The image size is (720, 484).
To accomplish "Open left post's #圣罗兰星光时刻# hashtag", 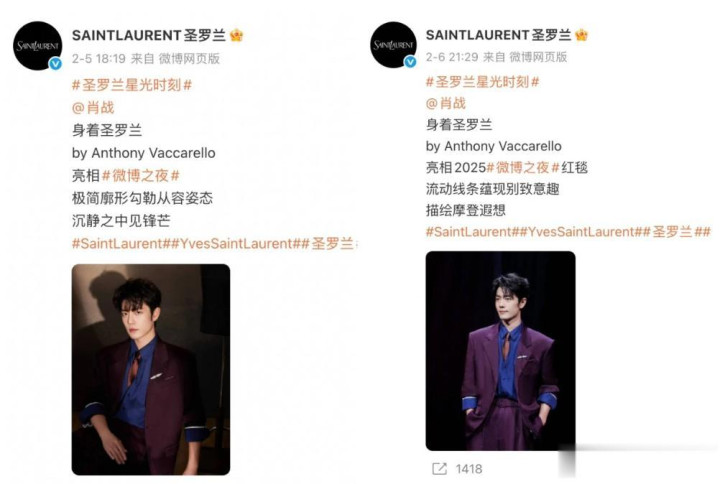I will (132, 85).
